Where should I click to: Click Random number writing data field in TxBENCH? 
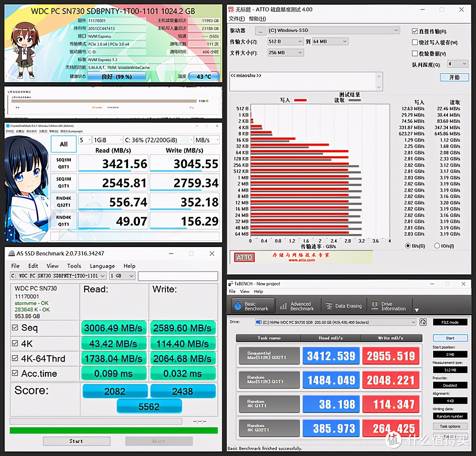[x=450, y=416]
